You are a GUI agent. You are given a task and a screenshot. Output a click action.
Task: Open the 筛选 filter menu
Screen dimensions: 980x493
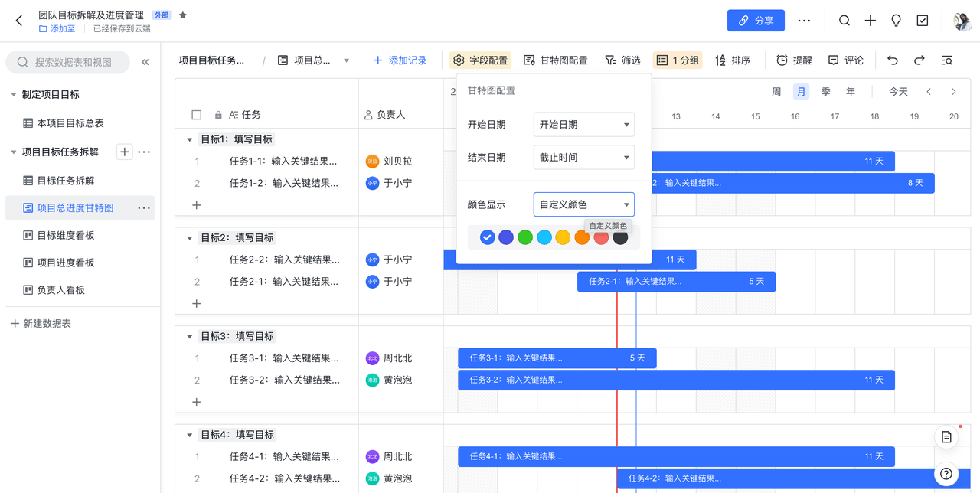point(622,60)
